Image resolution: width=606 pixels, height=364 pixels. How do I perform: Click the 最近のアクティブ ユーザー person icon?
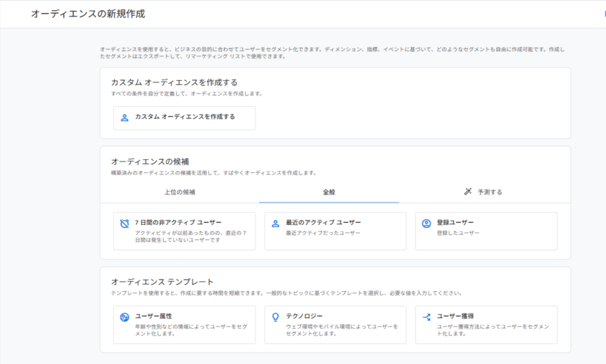[276, 223]
